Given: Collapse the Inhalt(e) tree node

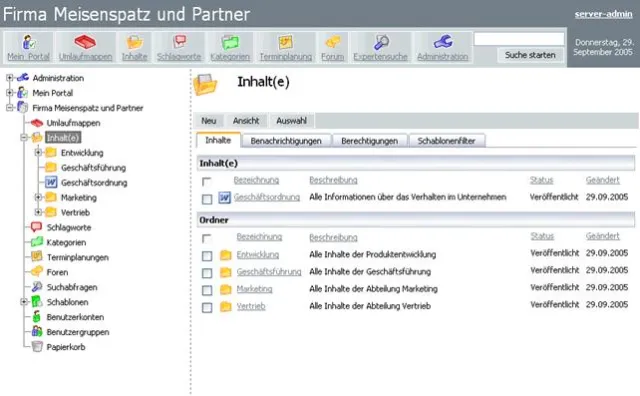Looking at the screenshot, I should coord(24,138).
